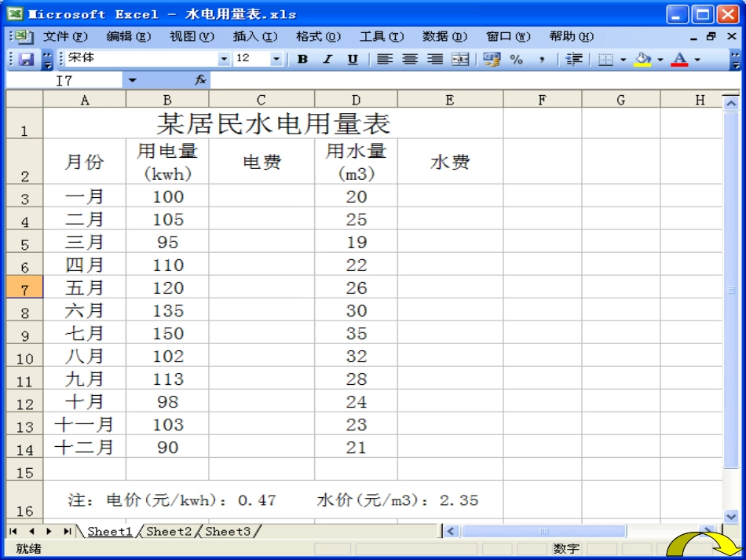Select column E header
Image resolution: width=746 pixels, height=560 pixels.
(450, 100)
